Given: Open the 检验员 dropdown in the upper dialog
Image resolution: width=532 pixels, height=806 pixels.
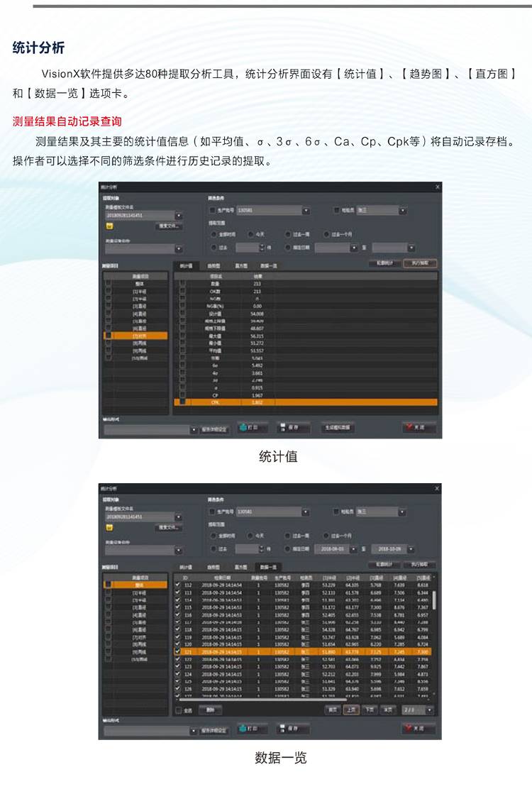Looking at the screenshot, I should [x=402, y=211].
